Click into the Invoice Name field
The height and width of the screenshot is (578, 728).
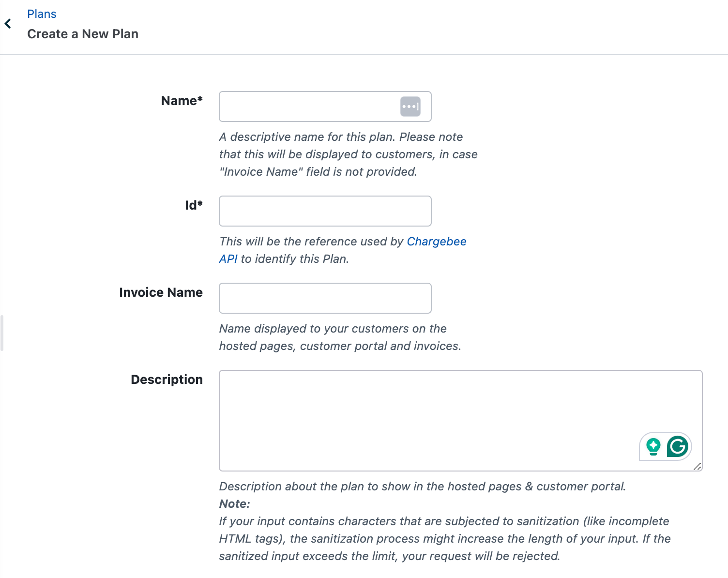coord(325,298)
